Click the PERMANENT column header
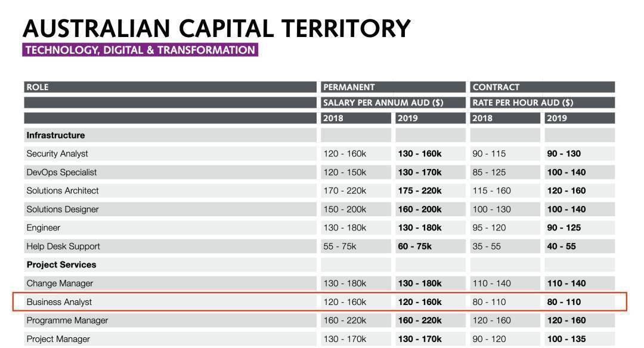The height and width of the screenshot is (348, 644). (393, 87)
